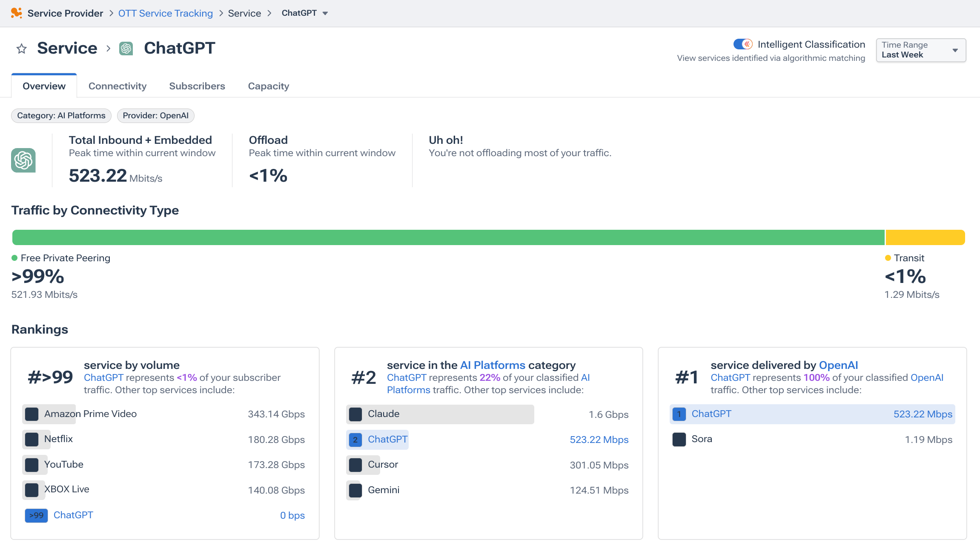The image size is (980, 554).
Task: Click the 1.6 Gbps value for Claude
Action: click(x=608, y=414)
